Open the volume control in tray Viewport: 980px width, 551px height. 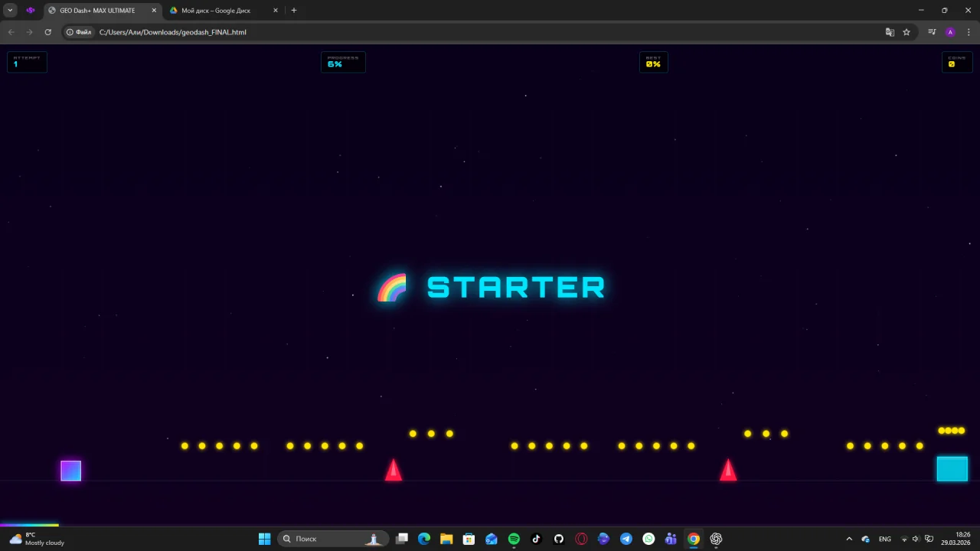pos(916,539)
